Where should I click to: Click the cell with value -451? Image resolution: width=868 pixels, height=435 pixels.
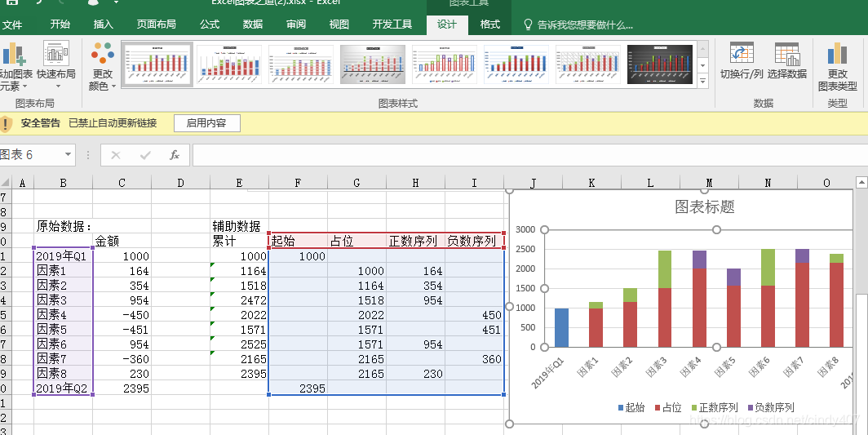(122, 330)
